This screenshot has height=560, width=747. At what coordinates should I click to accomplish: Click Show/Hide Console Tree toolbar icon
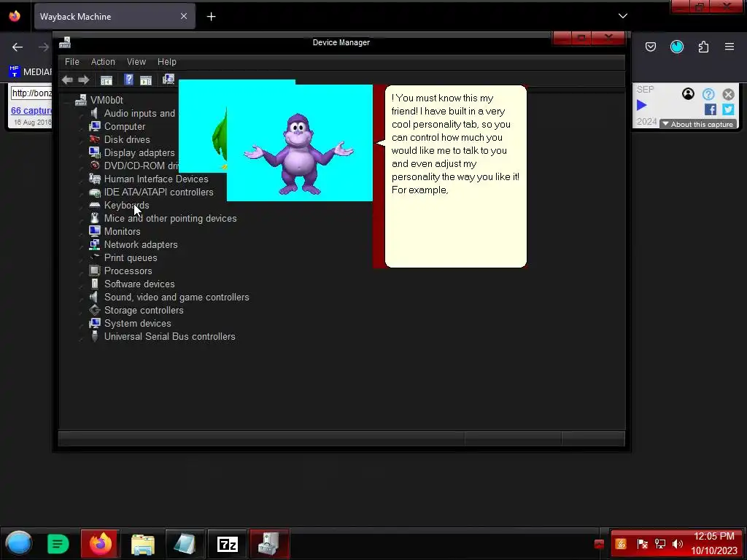click(x=107, y=80)
